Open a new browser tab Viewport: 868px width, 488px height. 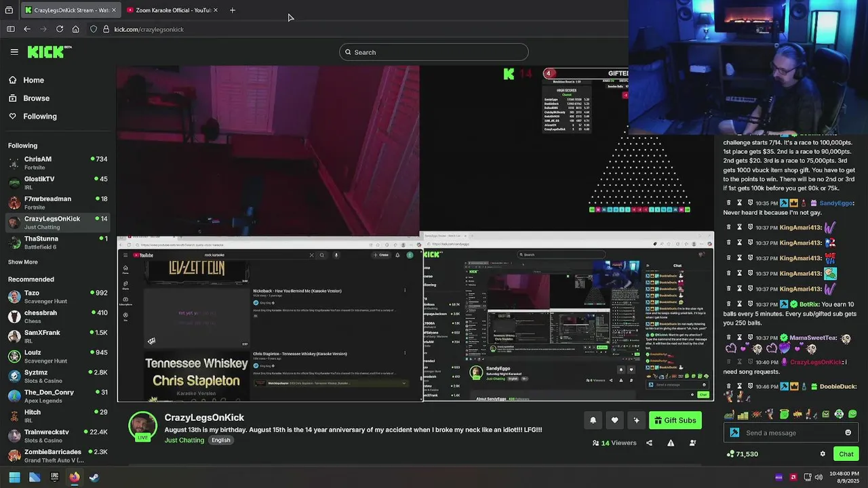tap(232, 10)
